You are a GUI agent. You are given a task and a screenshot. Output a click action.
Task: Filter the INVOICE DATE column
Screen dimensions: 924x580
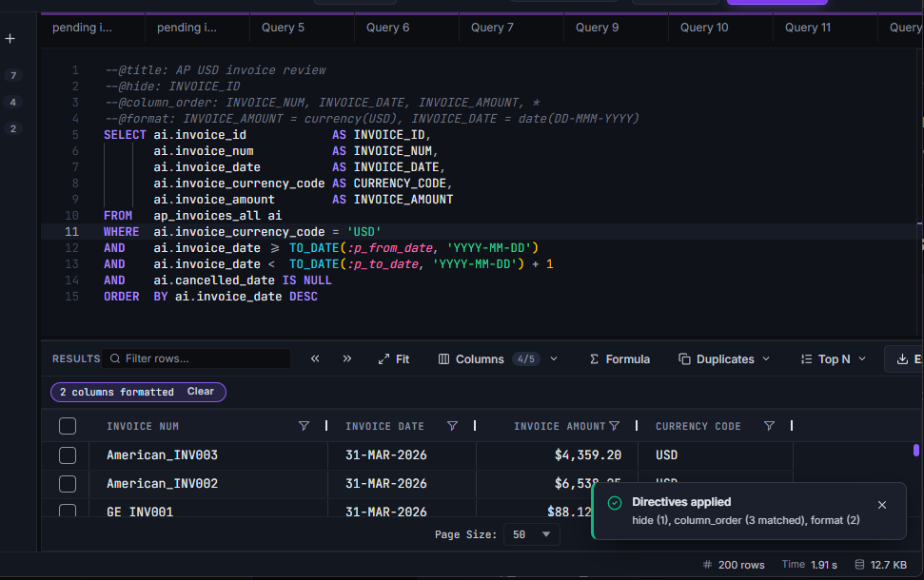(x=453, y=426)
